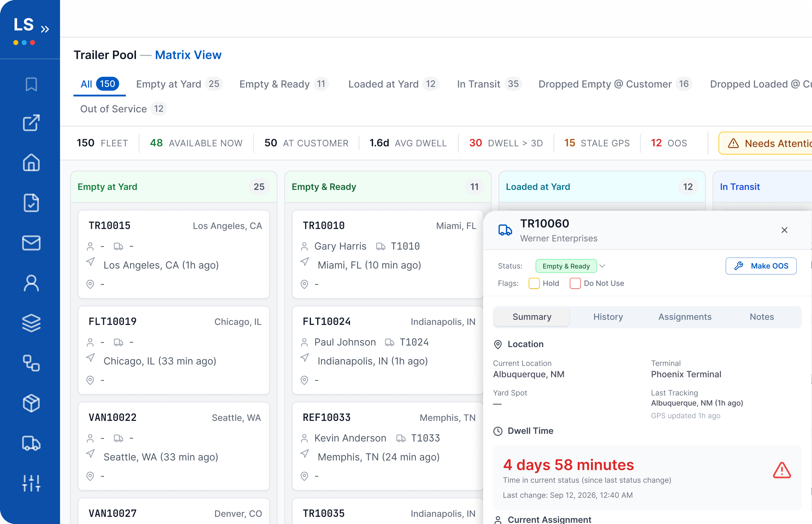Select the All 150 tab
The image size is (812, 524).
pos(100,84)
